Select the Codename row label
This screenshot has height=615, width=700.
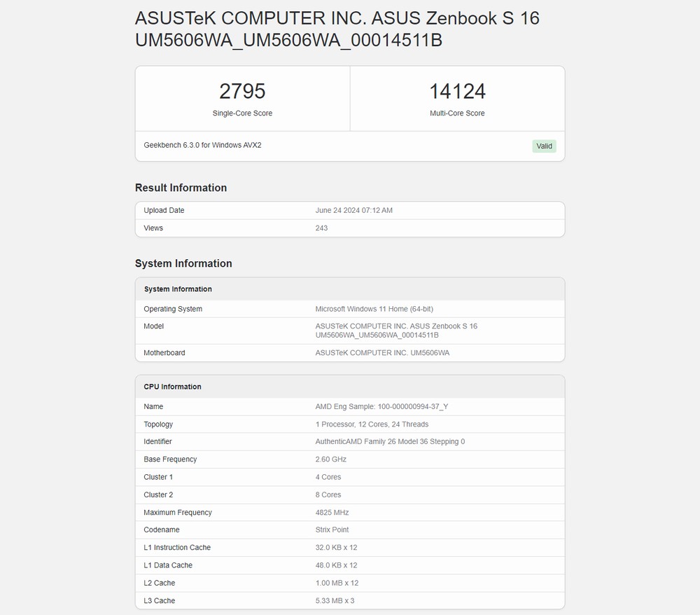(162, 530)
